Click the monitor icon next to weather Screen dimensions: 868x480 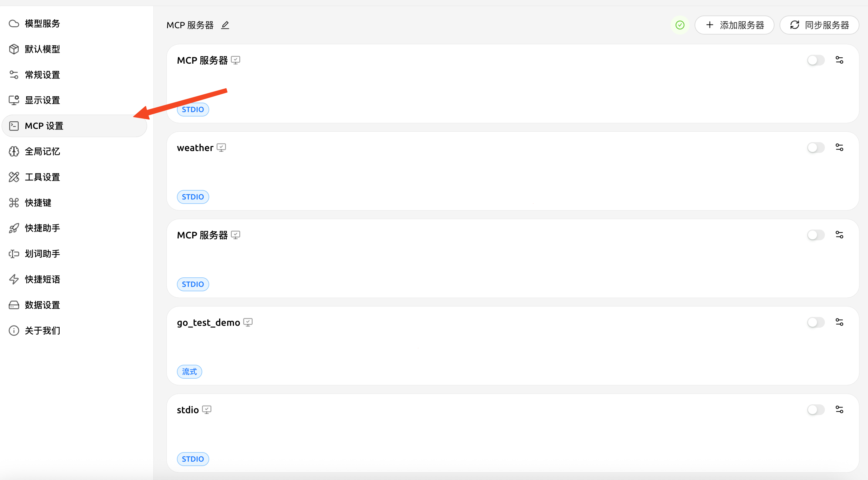tap(221, 148)
